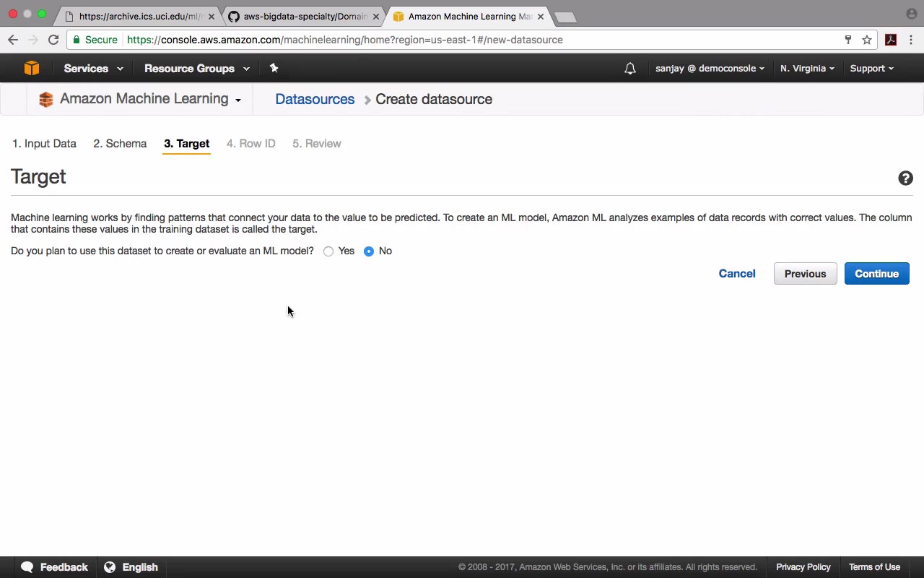Click the AWS cube home icon
Screen dimensions: 924x578
(x=32, y=68)
